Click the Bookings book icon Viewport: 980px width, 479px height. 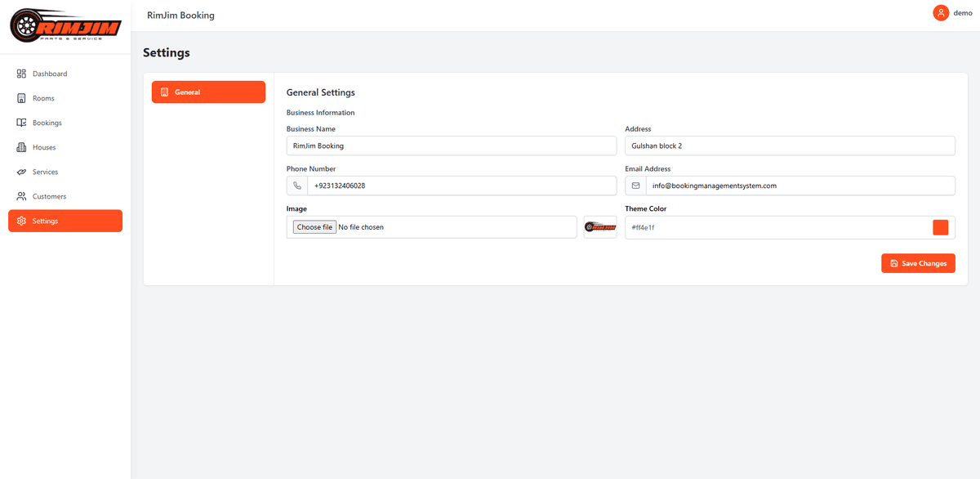coord(22,123)
